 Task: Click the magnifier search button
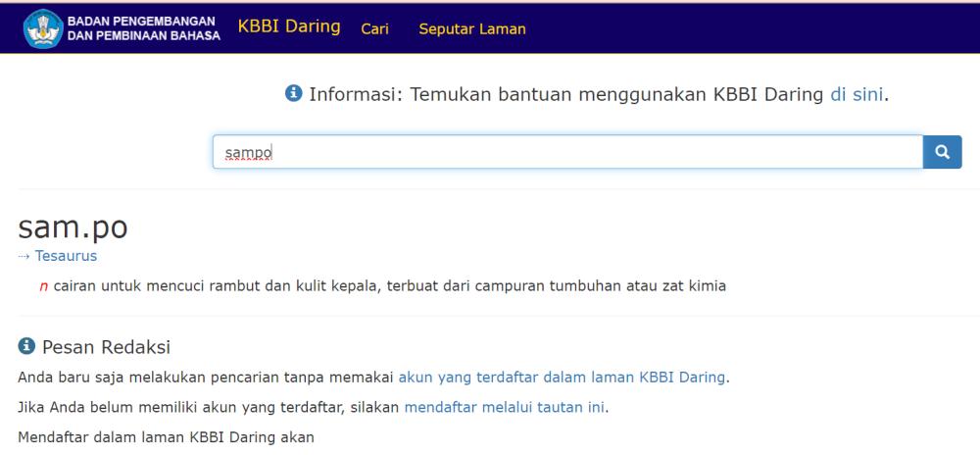click(942, 152)
